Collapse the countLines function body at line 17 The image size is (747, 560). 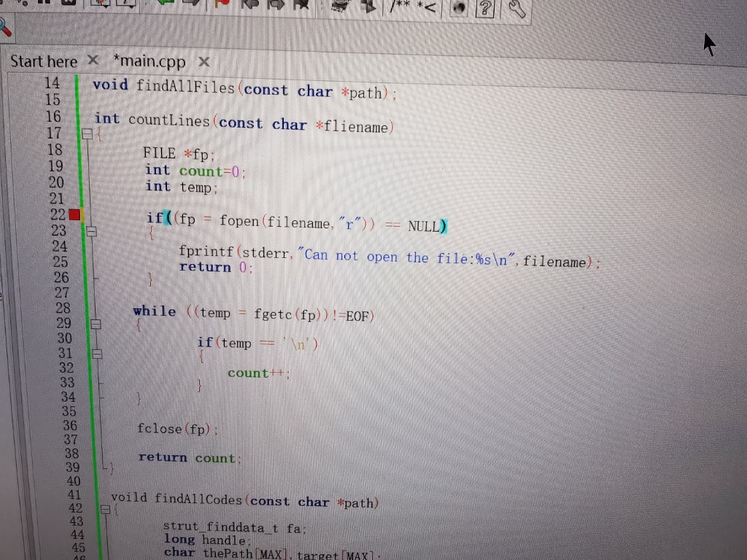pos(88,134)
